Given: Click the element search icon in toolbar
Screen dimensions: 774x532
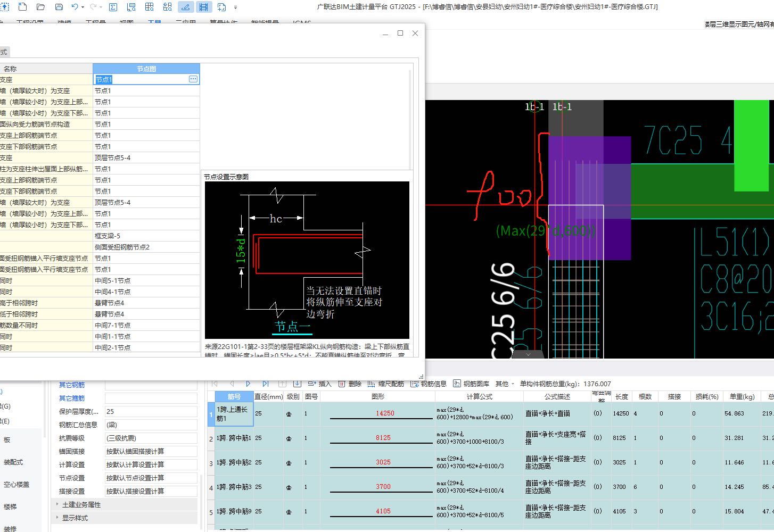Looking at the screenshot, I should click(x=168, y=7).
